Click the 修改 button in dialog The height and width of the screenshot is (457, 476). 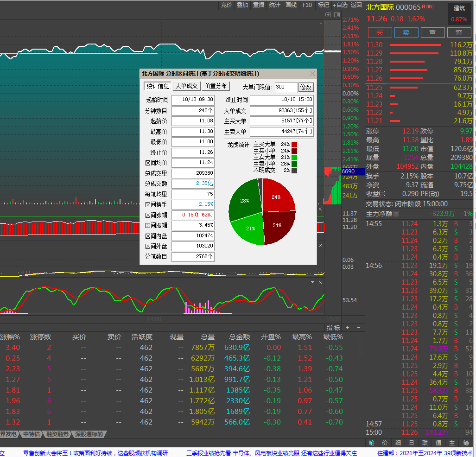(306, 87)
